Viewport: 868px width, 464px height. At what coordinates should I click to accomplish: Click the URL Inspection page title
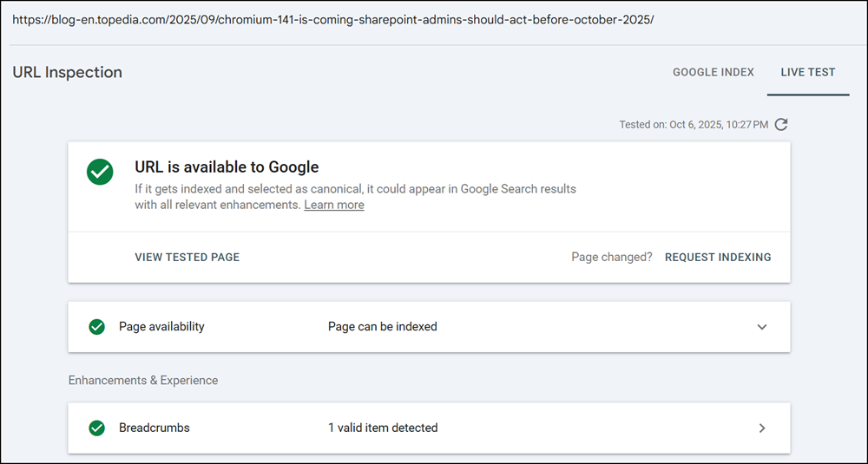tap(67, 72)
